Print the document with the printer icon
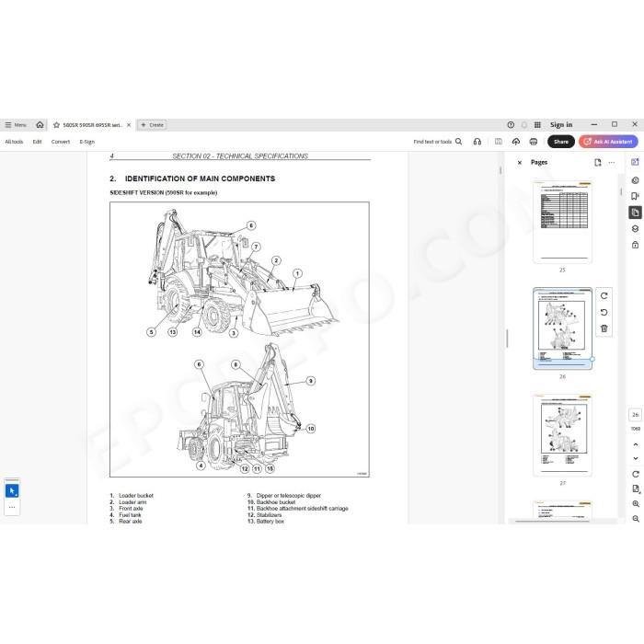This screenshot has width=644, height=644. pyautogui.click(x=533, y=142)
